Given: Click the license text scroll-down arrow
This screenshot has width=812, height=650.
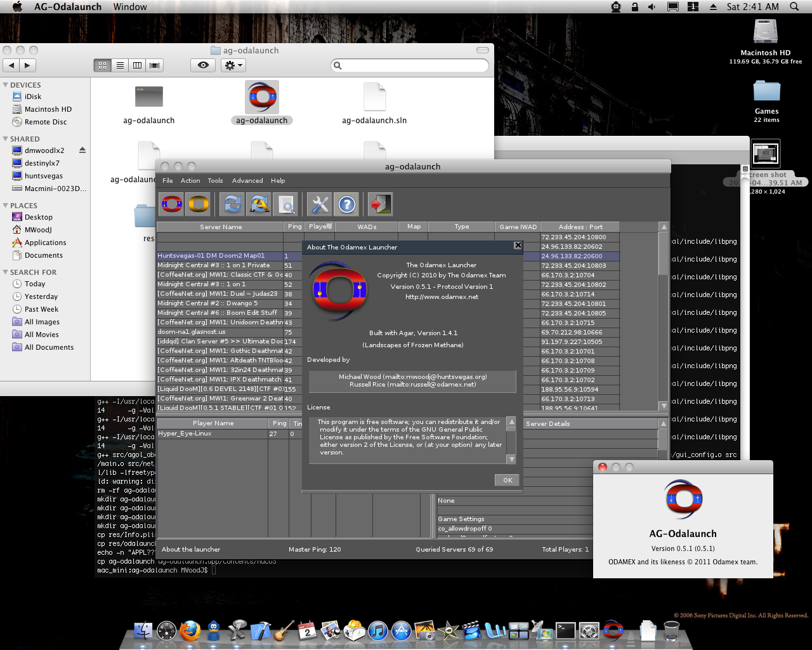Looking at the screenshot, I should 511,459.
